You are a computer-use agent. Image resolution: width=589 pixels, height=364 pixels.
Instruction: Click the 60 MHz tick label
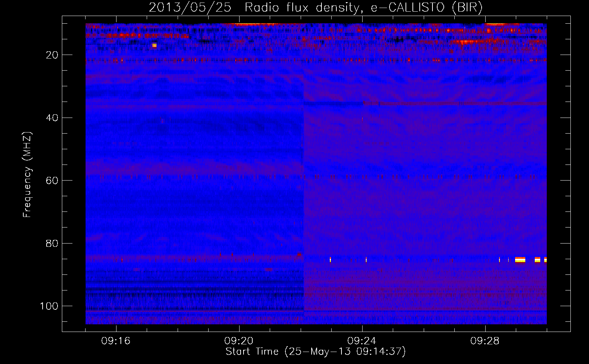click(52, 181)
